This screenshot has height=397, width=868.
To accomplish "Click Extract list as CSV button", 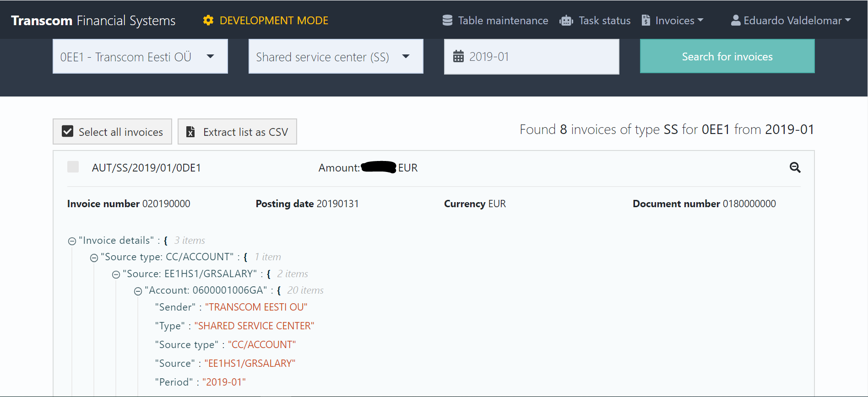I will click(x=237, y=132).
